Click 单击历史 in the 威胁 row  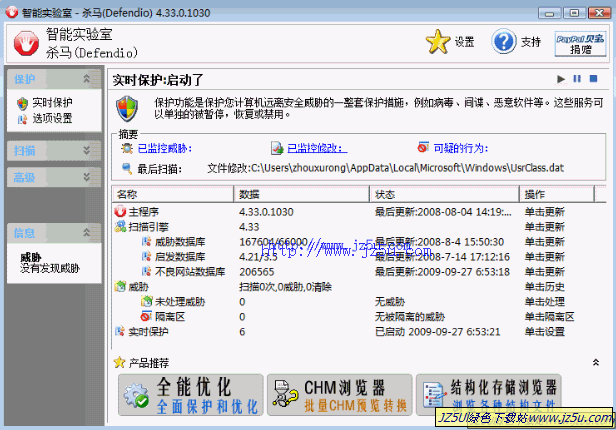coord(544,287)
